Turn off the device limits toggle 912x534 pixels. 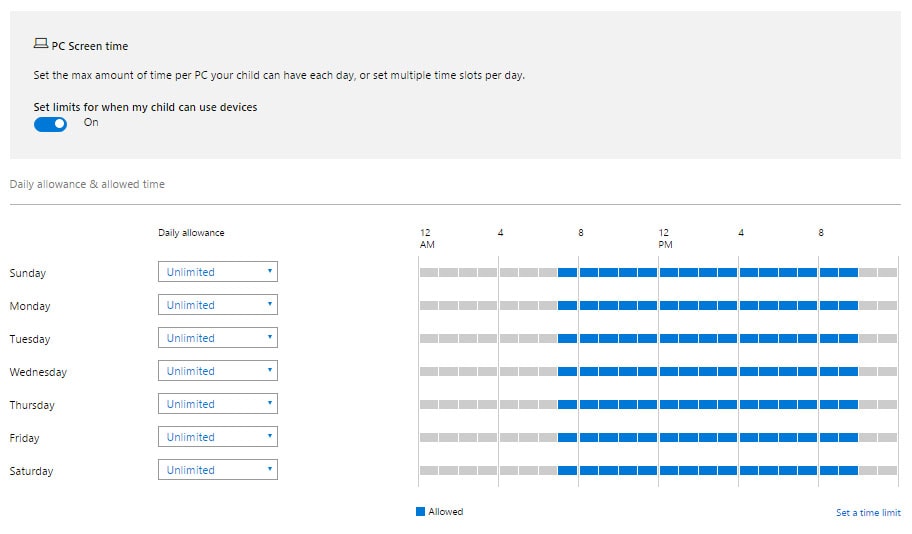(x=50, y=124)
